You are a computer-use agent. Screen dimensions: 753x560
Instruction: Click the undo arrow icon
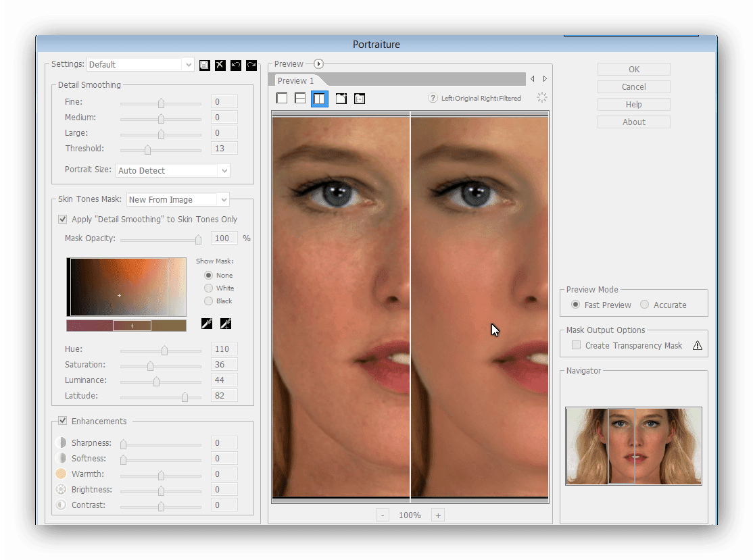(236, 65)
